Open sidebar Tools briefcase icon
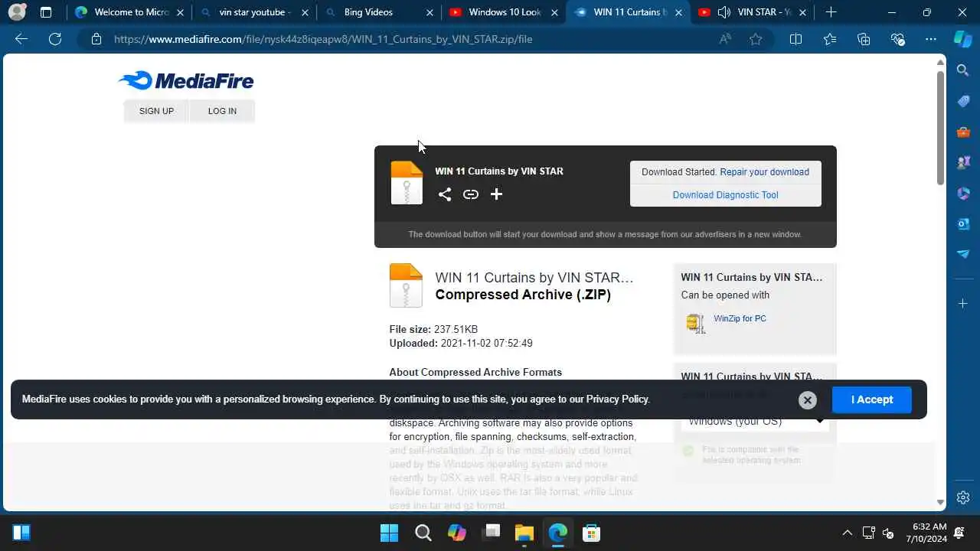This screenshot has height=551, width=980. pyautogui.click(x=963, y=132)
